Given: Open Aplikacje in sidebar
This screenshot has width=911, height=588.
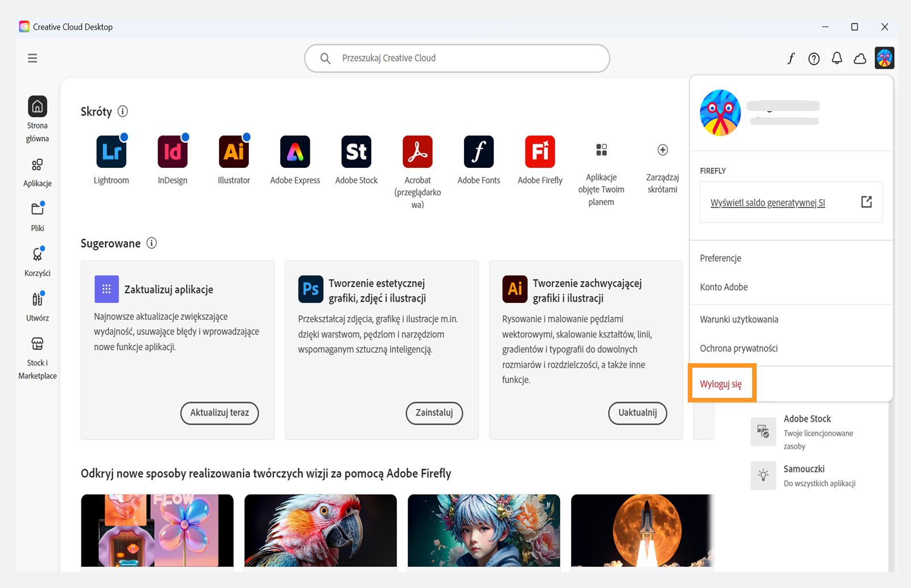Looking at the screenshot, I should pos(38,172).
